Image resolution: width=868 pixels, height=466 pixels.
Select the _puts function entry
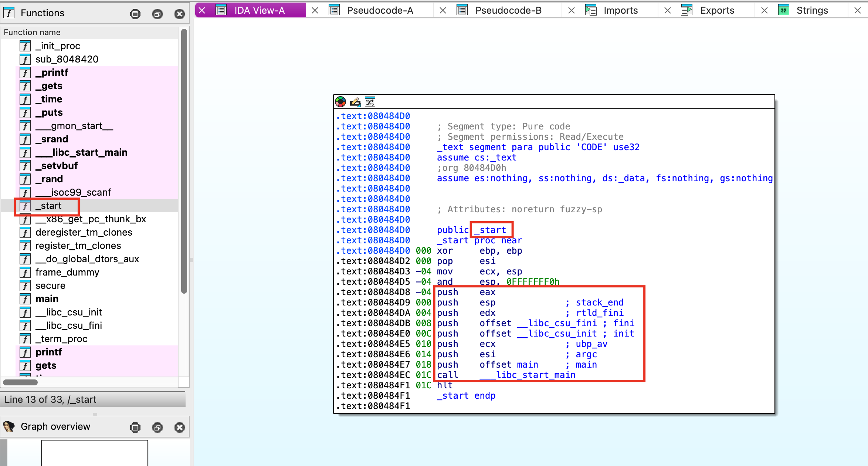coord(90,112)
